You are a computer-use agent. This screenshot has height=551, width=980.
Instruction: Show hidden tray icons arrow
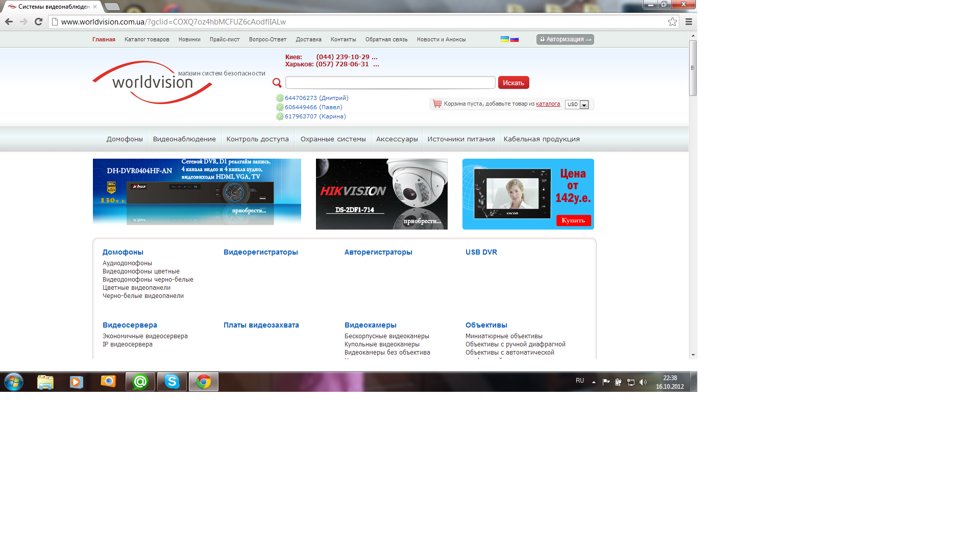coord(594,382)
